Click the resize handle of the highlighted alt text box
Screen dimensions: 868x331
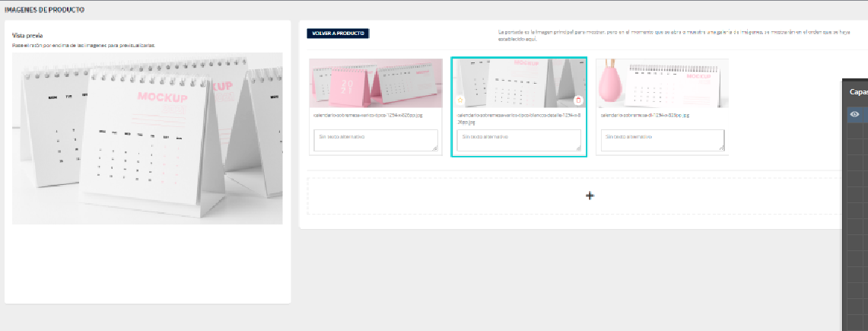click(578, 148)
